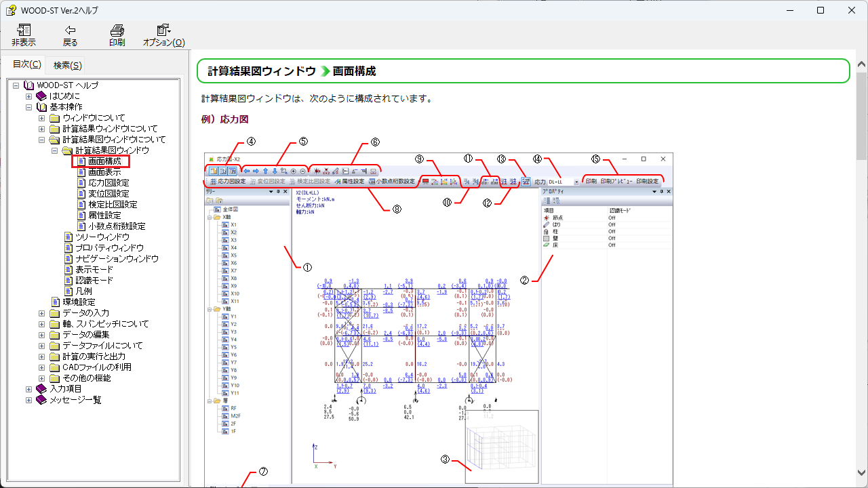The image size is (868, 488).
Task: Switch to the 検索(S) tab
Action: [x=67, y=65]
